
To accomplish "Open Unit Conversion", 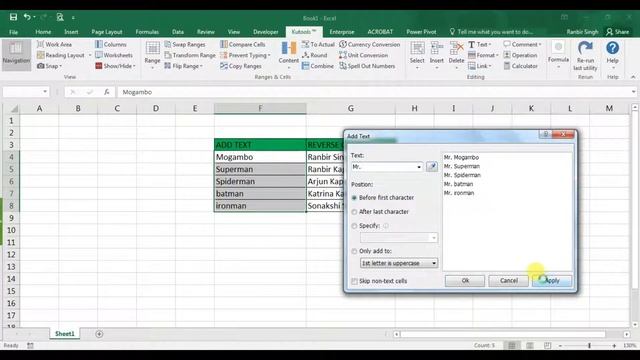I will click(x=364, y=55).
